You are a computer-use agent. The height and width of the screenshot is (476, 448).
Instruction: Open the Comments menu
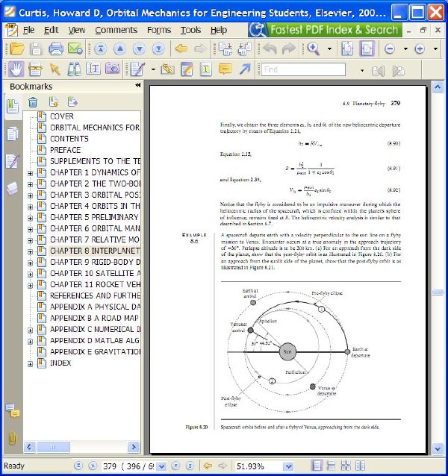point(116,30)
